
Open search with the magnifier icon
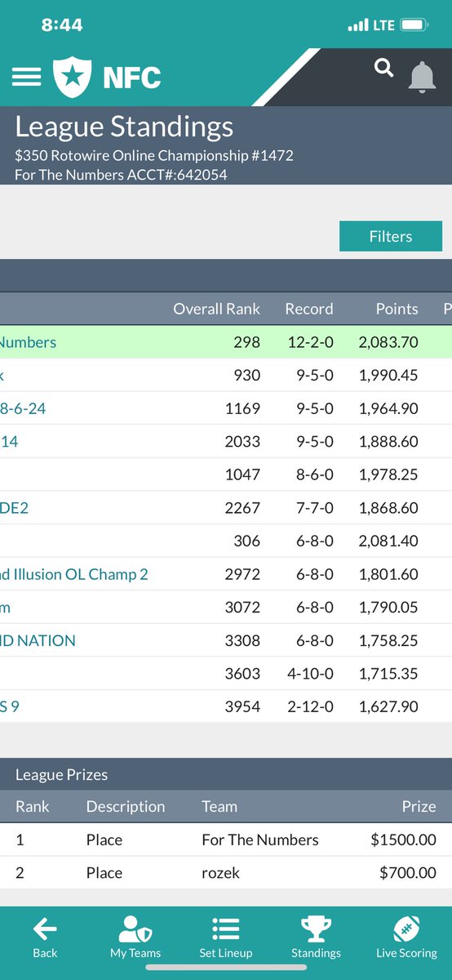384,69
